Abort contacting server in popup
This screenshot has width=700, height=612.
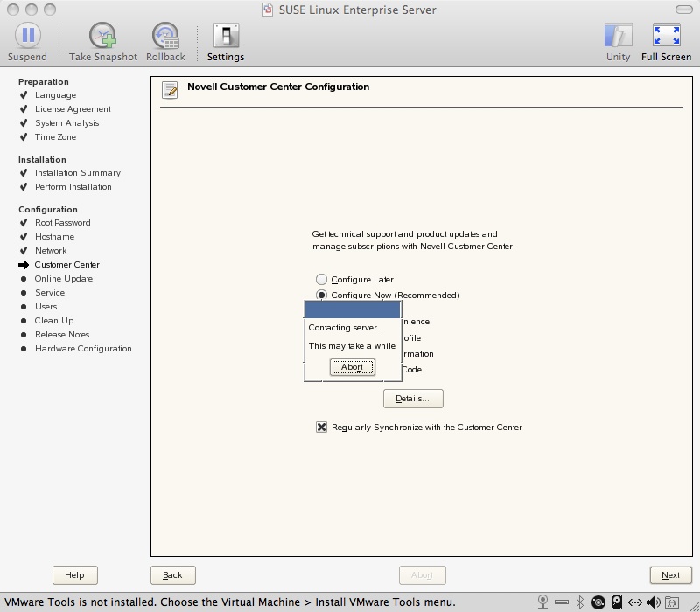pos(353,367)
